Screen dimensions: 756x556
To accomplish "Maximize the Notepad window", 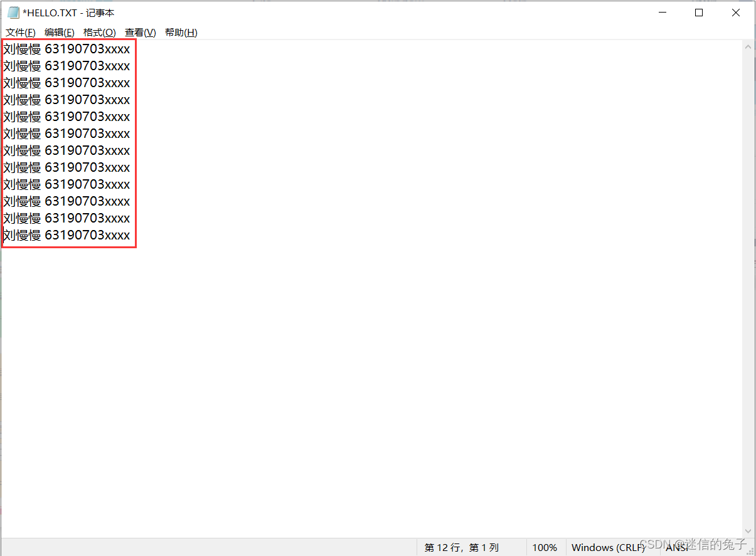I will pos(699,13).
